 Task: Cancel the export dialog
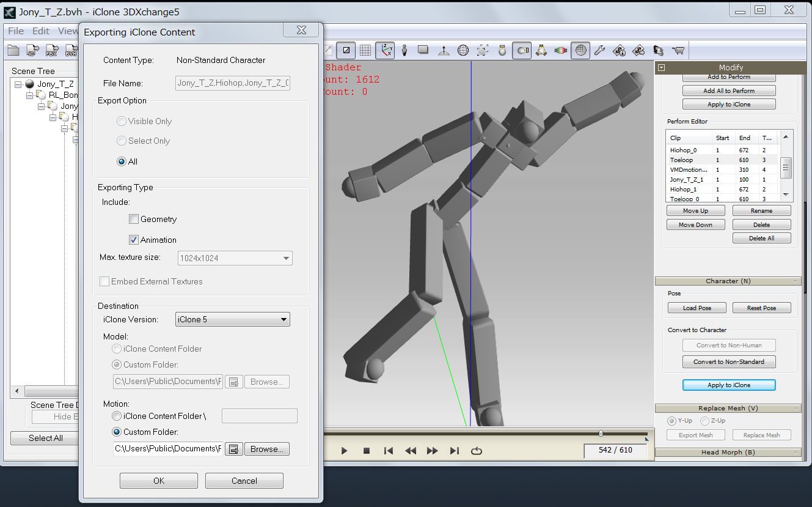point(244,481)
